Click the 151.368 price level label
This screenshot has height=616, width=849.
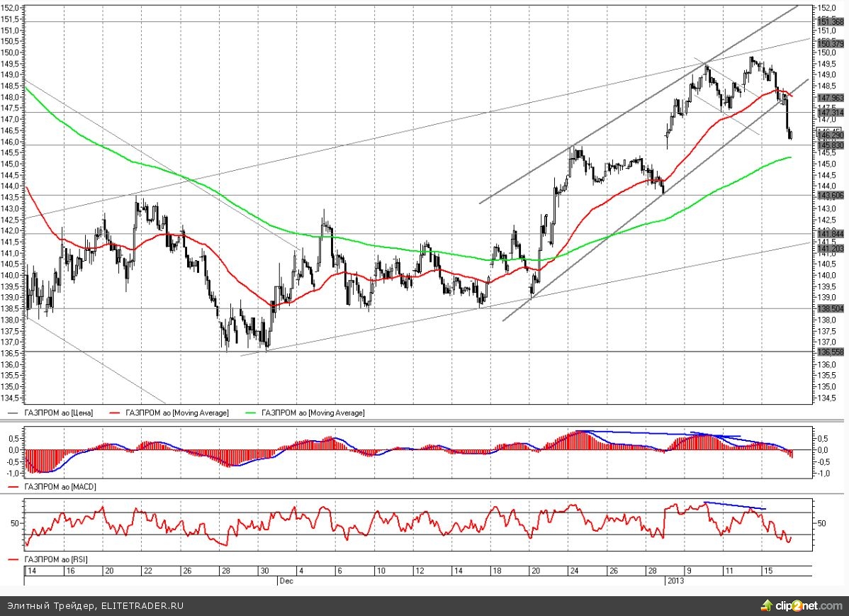pos(829,21)
